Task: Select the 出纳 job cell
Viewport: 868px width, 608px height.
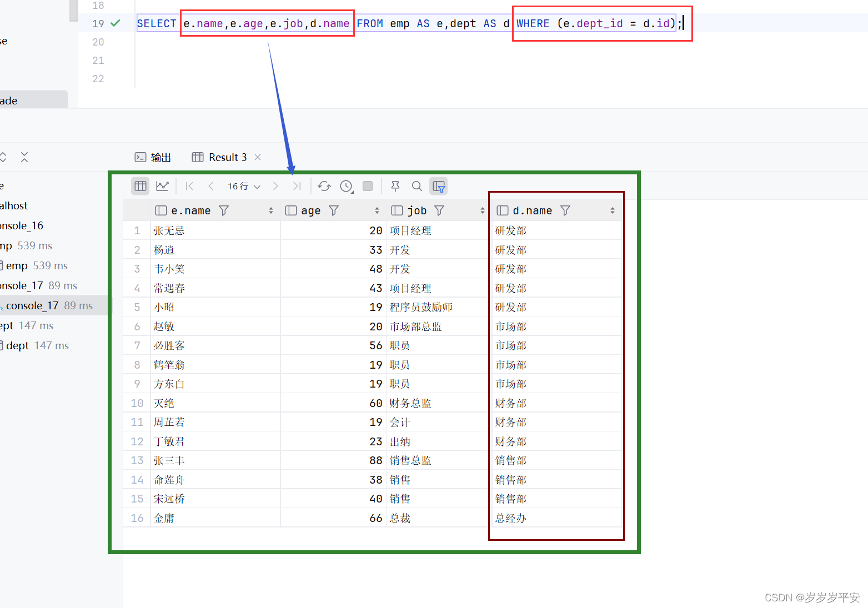Action: coord(438,441)
